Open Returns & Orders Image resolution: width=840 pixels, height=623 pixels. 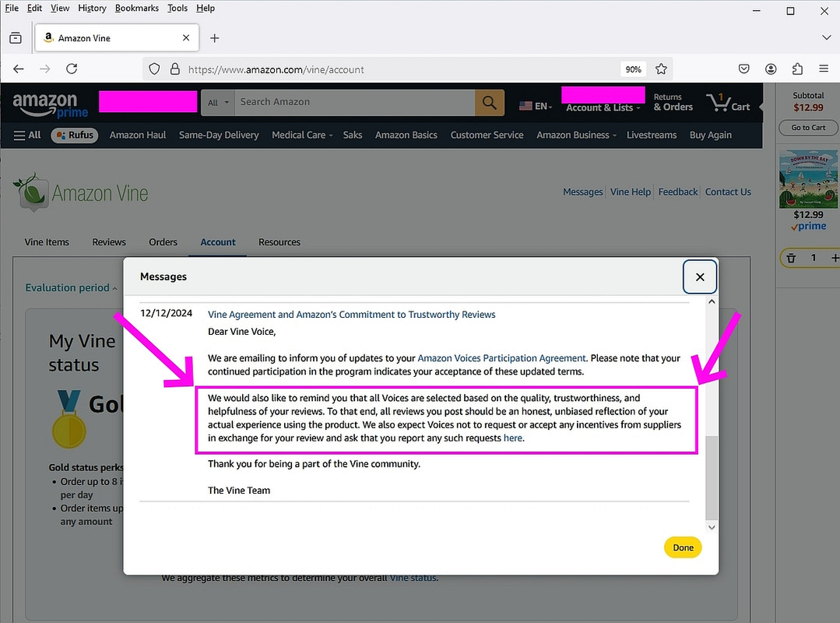tap(673, 102)
